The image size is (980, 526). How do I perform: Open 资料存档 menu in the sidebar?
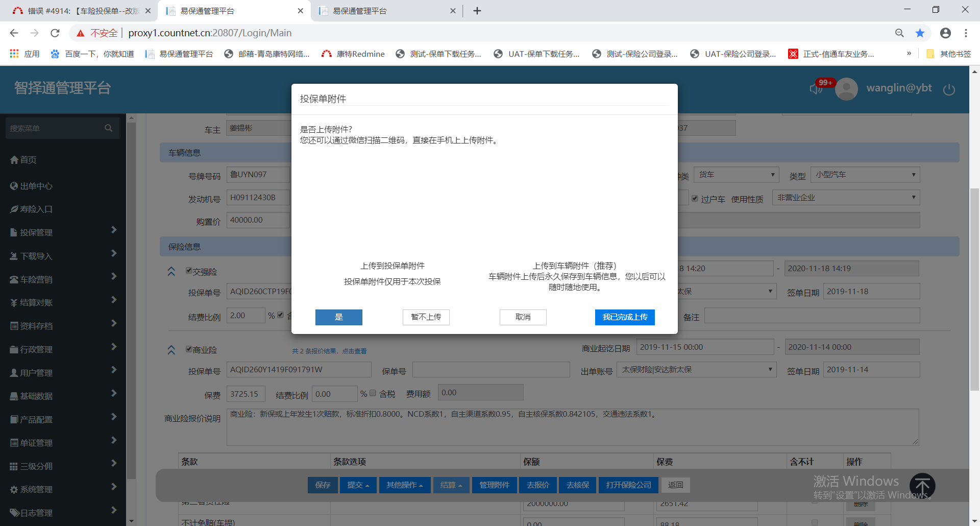tap(63, 326)
